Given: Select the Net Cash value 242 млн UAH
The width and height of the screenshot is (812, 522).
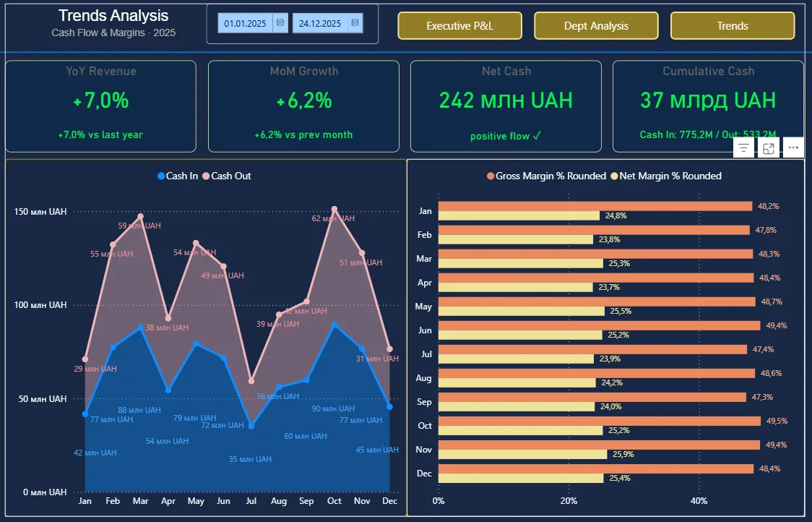Looking at the screenshot, I should pos(506,100).
